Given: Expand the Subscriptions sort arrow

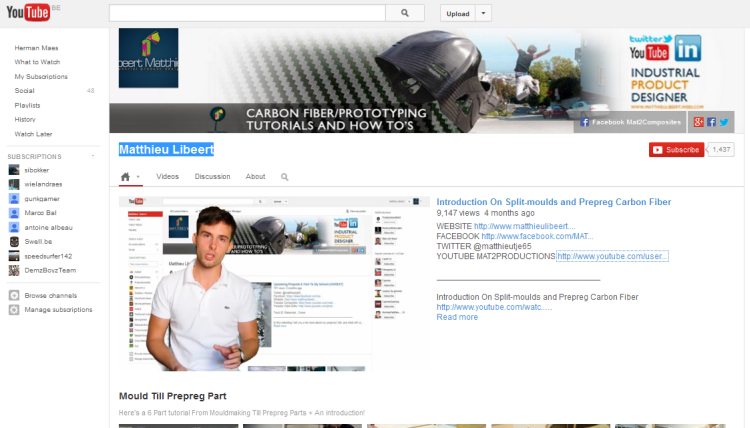Looking at the screenshot, I should 93,156.
